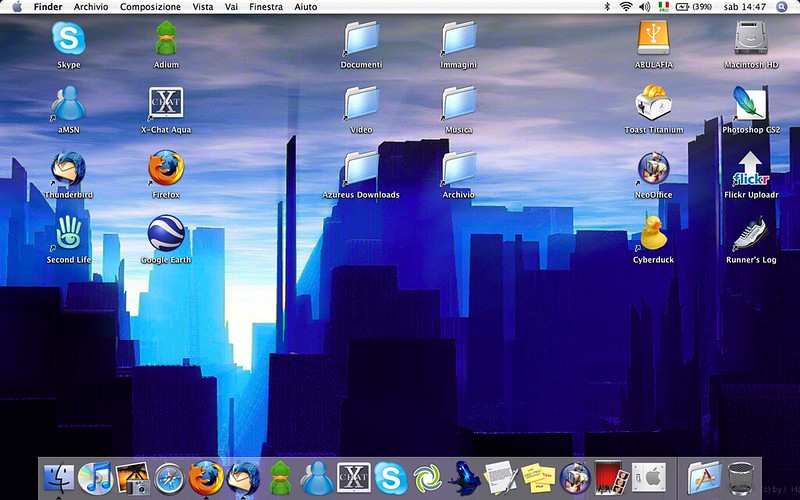Select the ABULAFIA USB drive icon
Screen dimensions: 800x500
654,40
